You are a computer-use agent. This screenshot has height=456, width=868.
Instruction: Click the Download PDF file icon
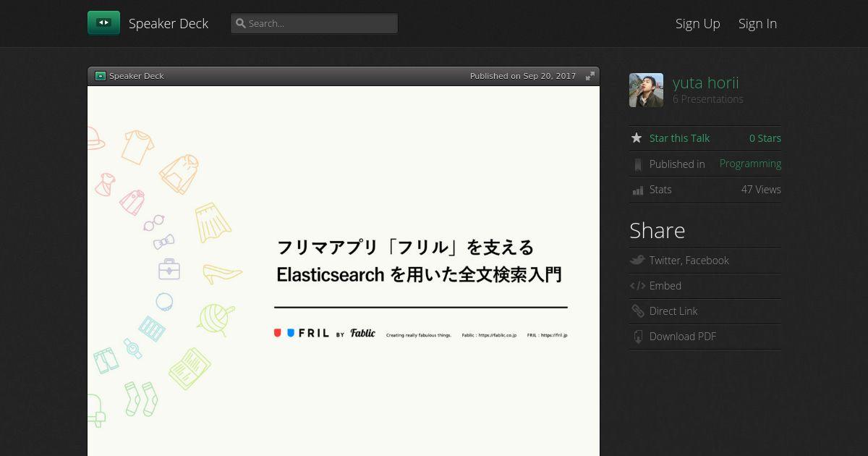pyautogui.click(x=637, y=337)
